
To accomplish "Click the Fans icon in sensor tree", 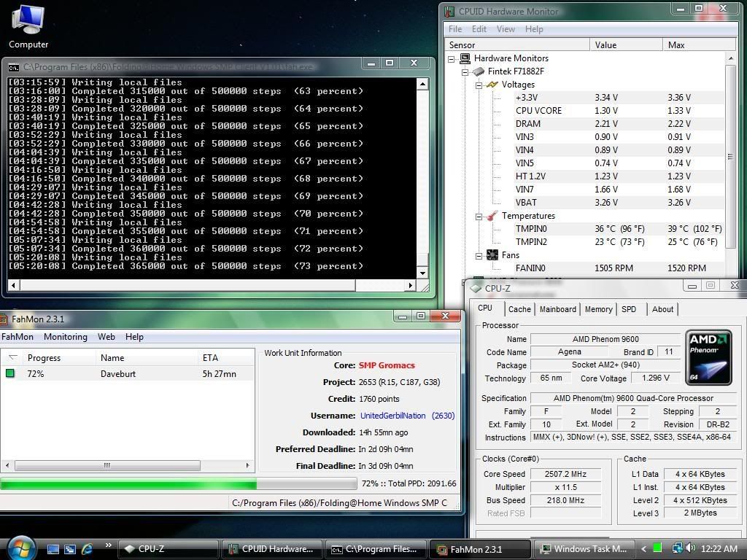I will coord(492,255).
